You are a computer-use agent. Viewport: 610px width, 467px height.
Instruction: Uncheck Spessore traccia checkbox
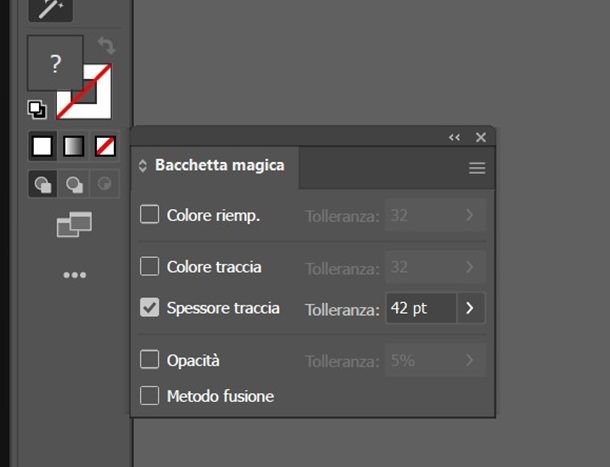(x=149, y=307)
